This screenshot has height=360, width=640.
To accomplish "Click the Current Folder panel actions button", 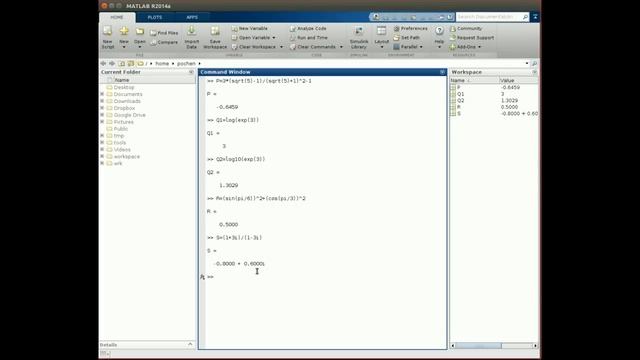I will click(x=191, y=72).
